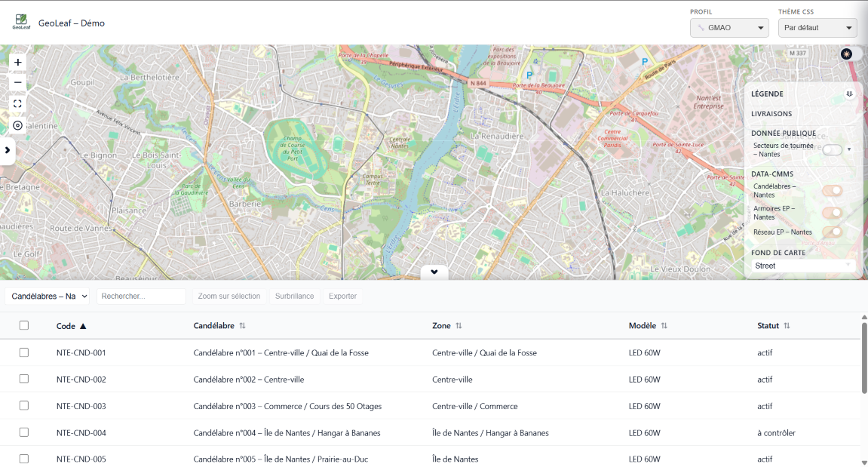Collapse the Légende panel icon

point(850,94)
